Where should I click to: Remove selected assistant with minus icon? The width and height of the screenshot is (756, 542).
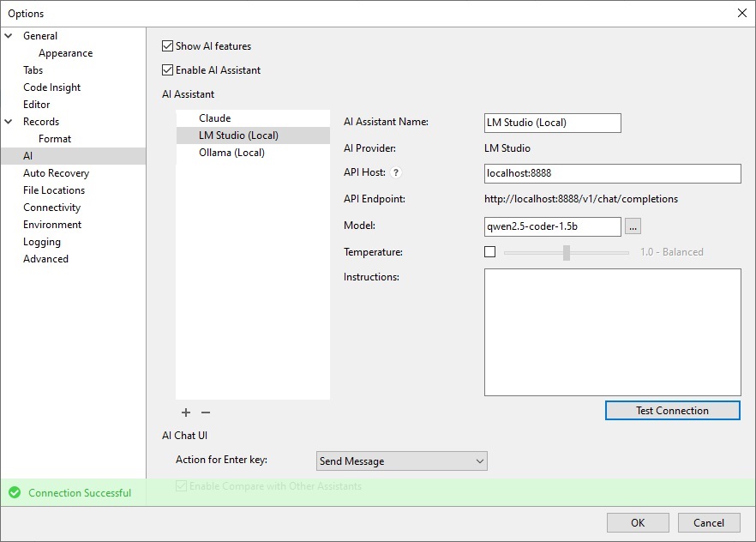coord(206,413)
